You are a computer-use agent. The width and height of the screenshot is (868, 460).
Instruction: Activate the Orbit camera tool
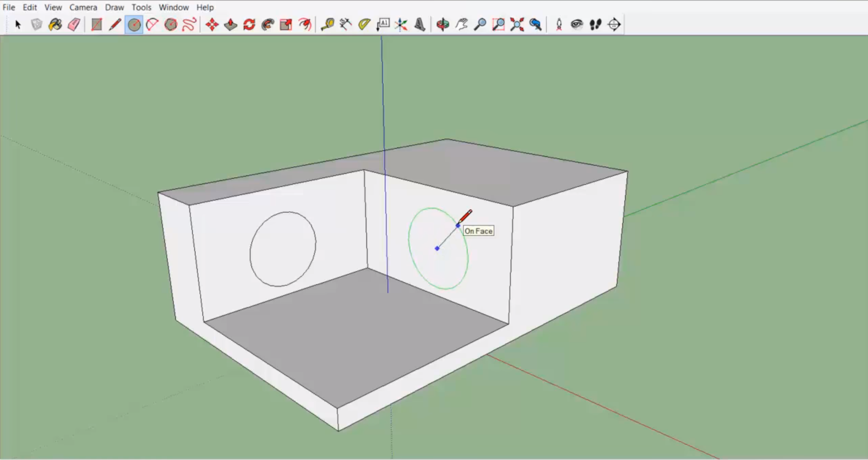point(443,24)
